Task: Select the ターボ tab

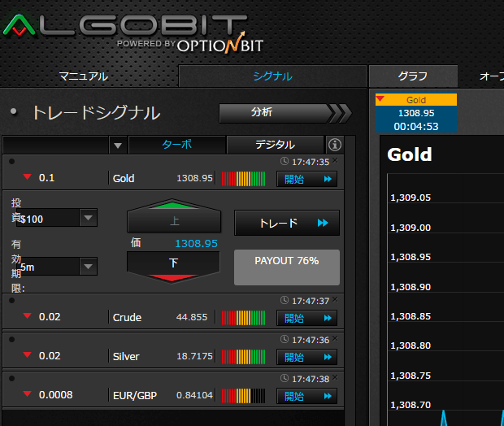Action: [x=177, y=145]
